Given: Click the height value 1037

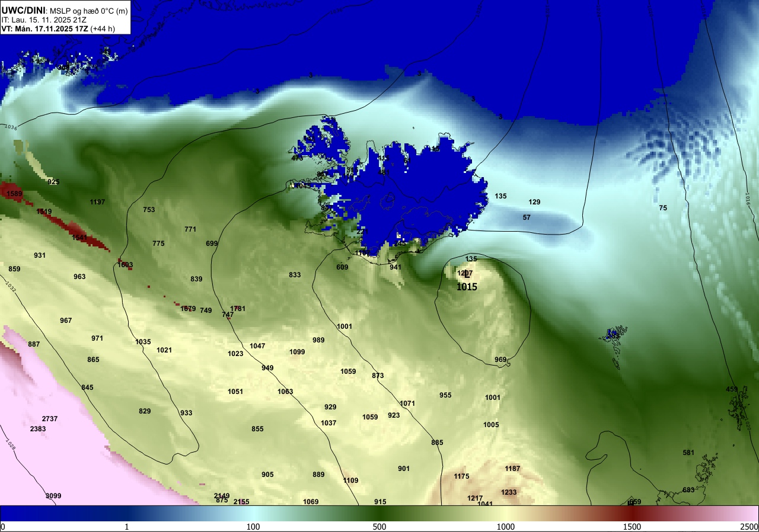Looking at the screenshot, I should click(x=329, y=423).
